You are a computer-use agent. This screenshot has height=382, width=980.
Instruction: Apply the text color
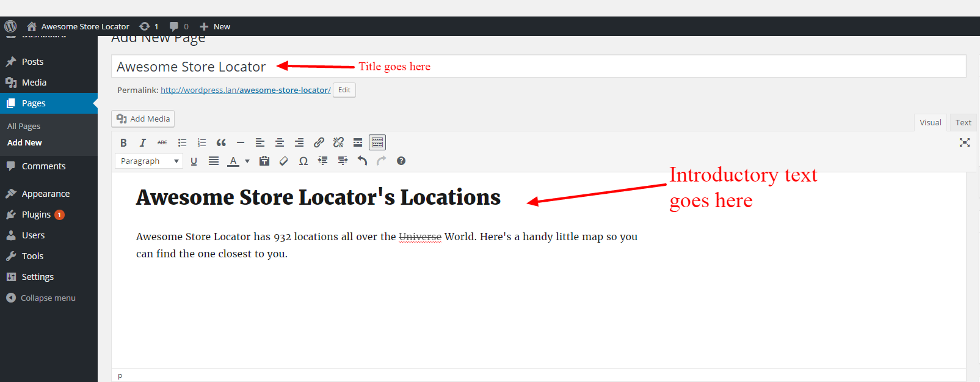pyautogui.click(x=233, y=161)
